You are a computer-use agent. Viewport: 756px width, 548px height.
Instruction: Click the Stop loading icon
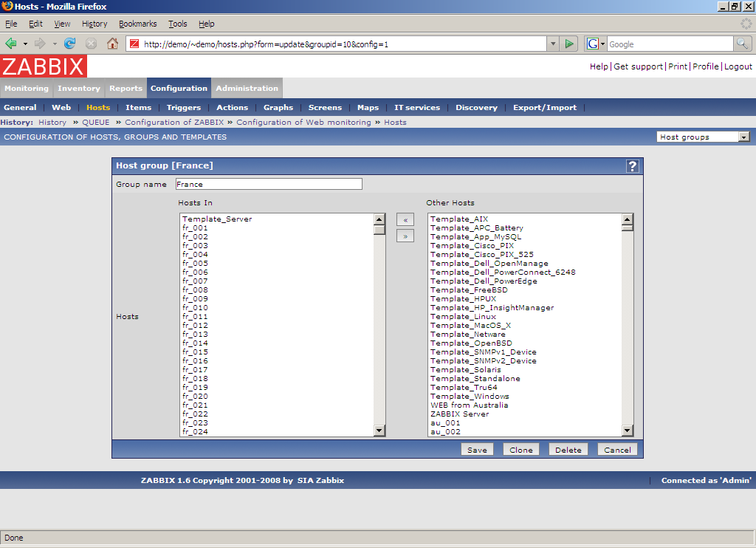pos(91,44)
